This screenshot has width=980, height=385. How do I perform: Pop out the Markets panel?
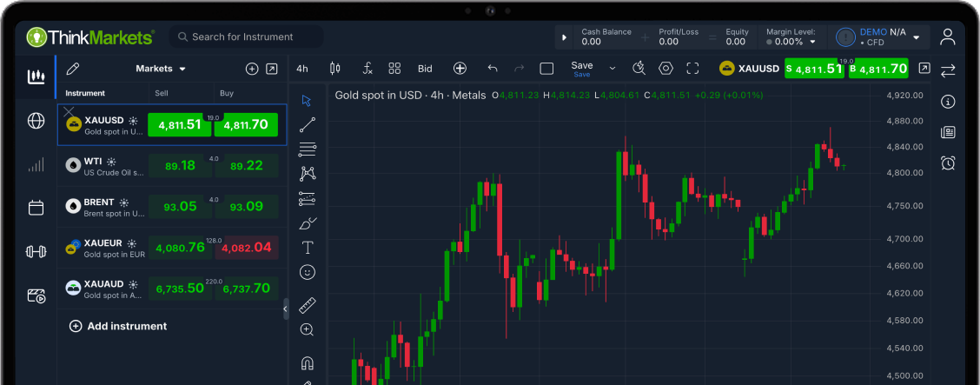(x=271, y=70)
